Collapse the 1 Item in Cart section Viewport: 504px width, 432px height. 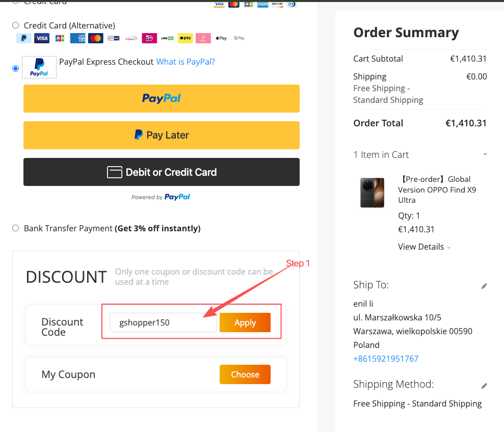[x=485, y=155]
